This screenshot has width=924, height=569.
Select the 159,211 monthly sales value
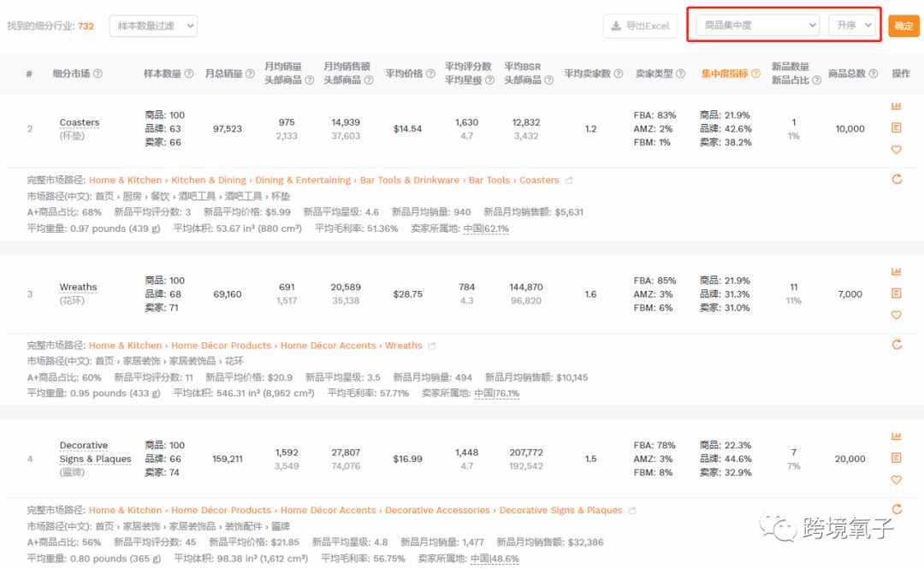(228, 459)
